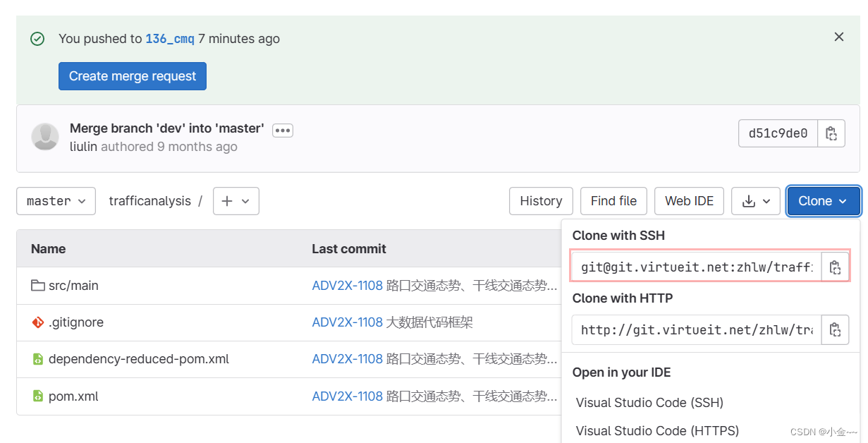This screenshot has width=868, height=443.
Task: Open liulin's avatar profile picture
Action: [x=45, y=137]
